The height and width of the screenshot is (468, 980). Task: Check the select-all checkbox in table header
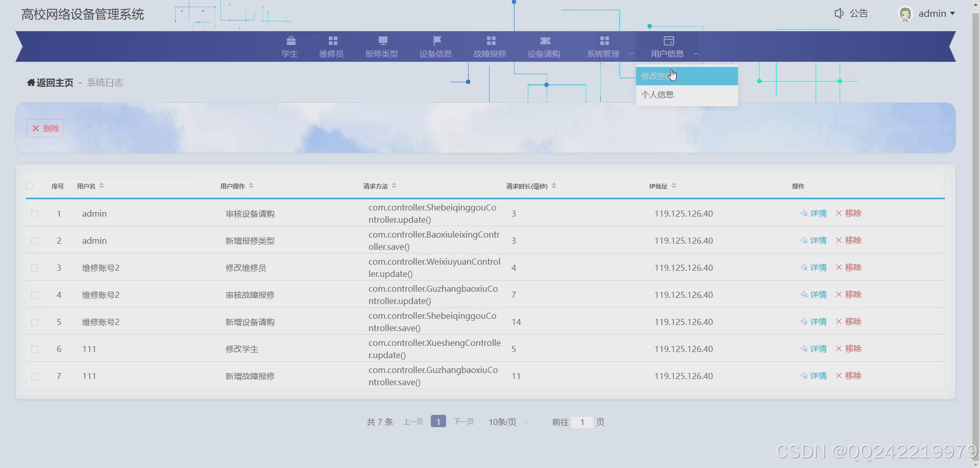(x=29, y=186)
